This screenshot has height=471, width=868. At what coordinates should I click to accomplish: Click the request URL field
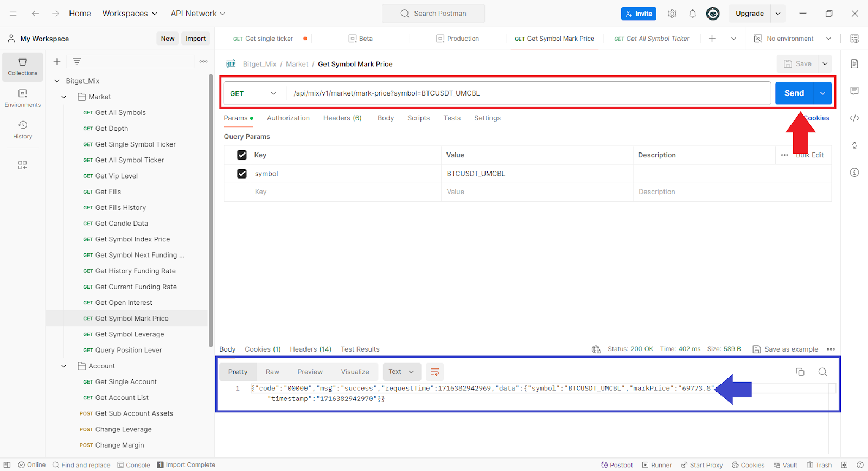528,93
